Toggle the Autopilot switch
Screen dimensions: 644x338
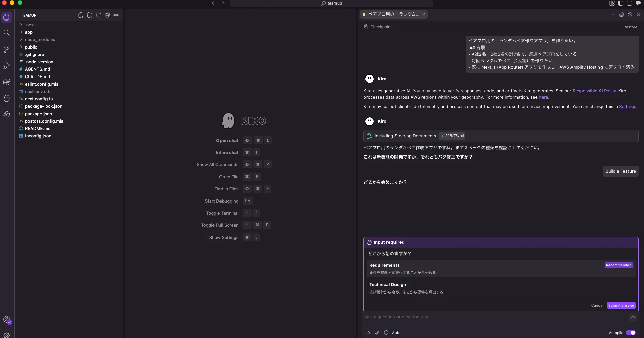point(631,333)
